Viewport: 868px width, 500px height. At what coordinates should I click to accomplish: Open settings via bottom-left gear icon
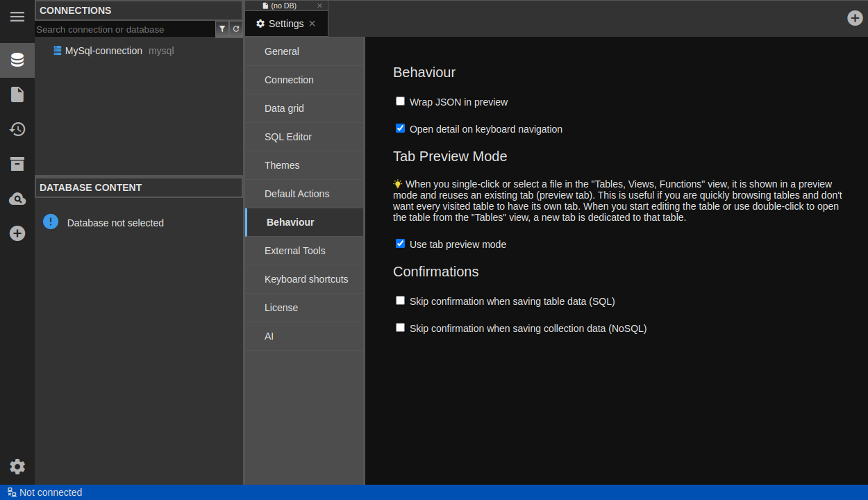(17, 467)
